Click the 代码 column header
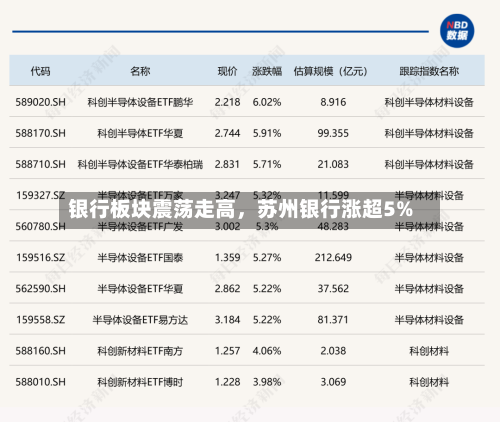 (40, 71)
